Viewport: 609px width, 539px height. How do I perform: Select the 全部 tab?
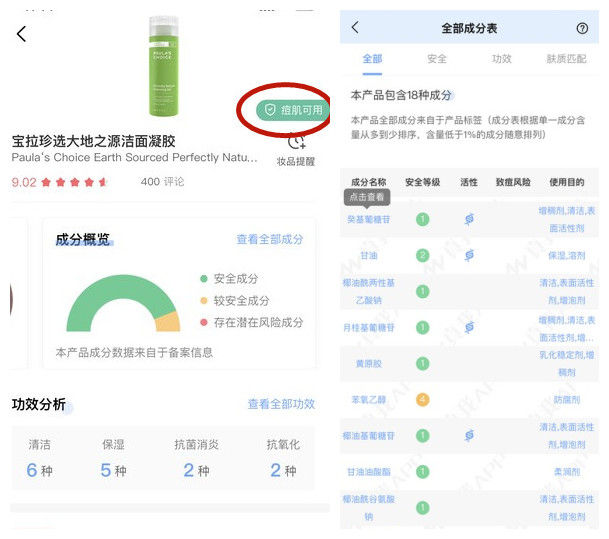(x=372, y=59)
